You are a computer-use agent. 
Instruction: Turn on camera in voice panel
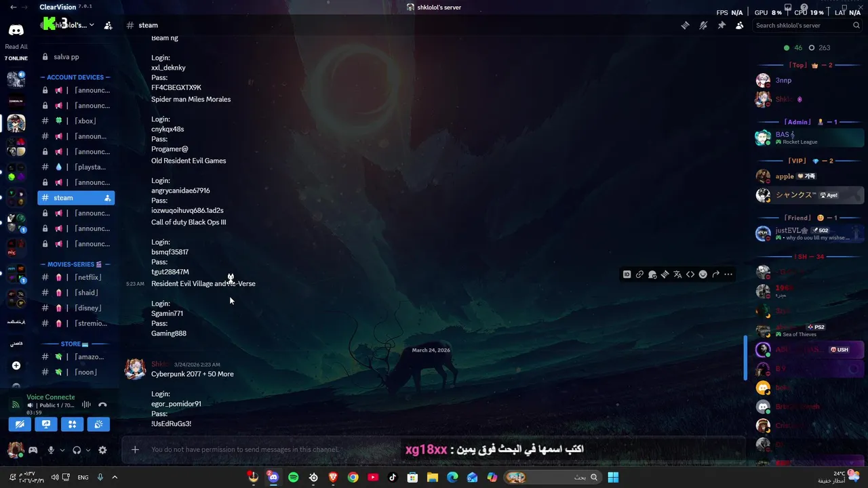point(20,424)
